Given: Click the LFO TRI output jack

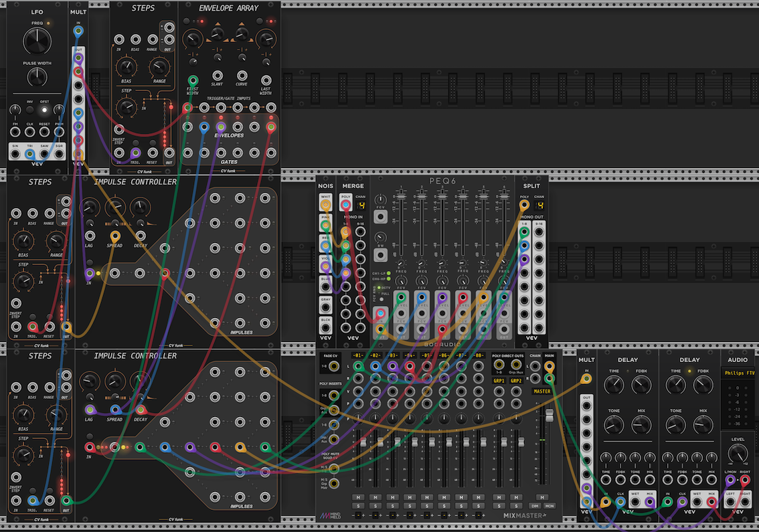Looking at the screenshot, I should [30, 155].
